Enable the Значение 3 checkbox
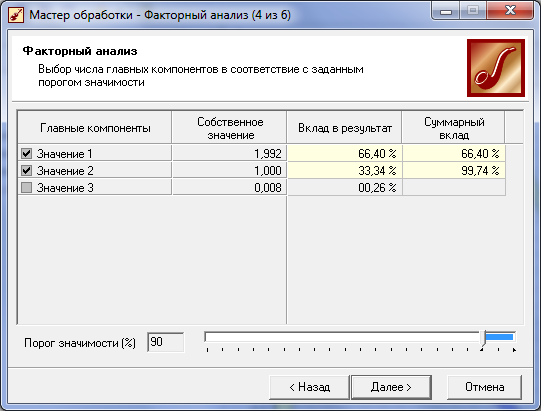 [x=27, y=187]
